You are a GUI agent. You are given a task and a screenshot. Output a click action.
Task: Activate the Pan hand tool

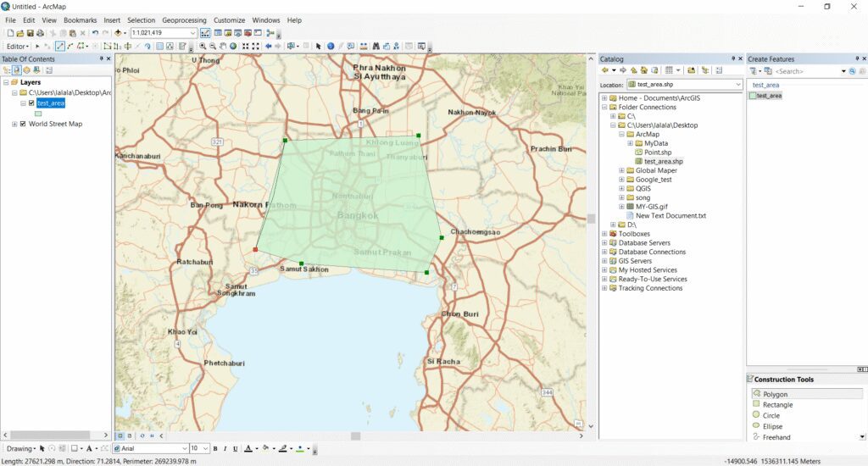point(223,47)
